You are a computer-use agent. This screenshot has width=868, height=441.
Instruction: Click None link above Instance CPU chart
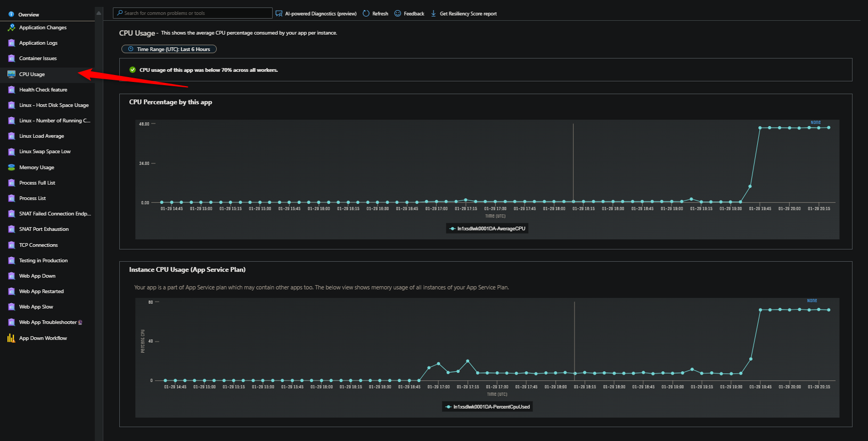[x=812, y=301]
